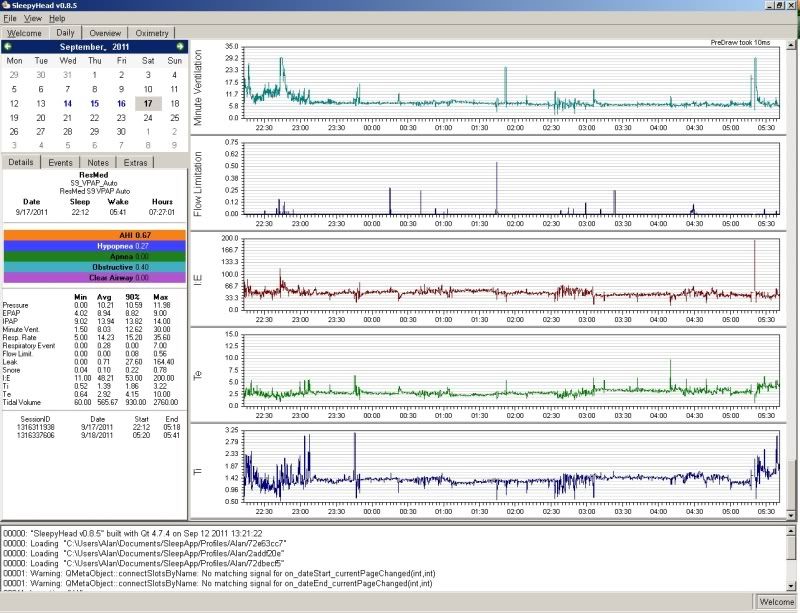Click the purple Clear Airway bar
Screen dimensions: 800x613
(94, 278)
